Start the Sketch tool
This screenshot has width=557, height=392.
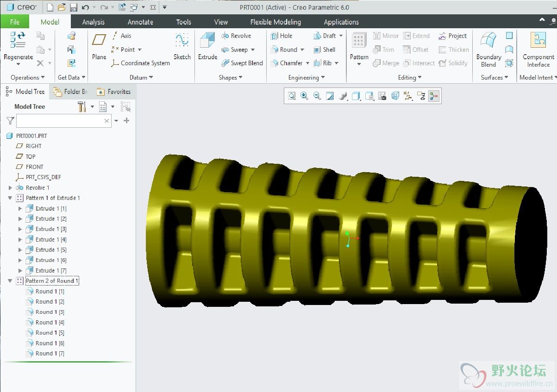pos(182,46)
